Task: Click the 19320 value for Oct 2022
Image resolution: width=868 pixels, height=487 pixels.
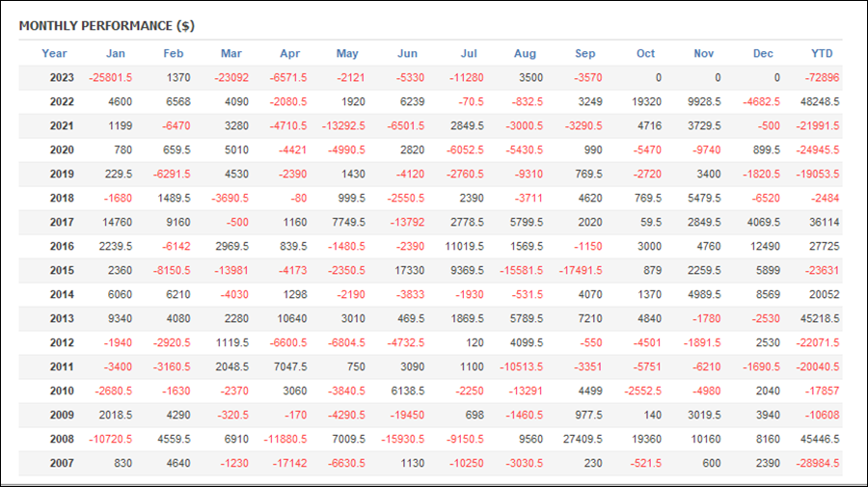Action: click(x=646, y=102)
